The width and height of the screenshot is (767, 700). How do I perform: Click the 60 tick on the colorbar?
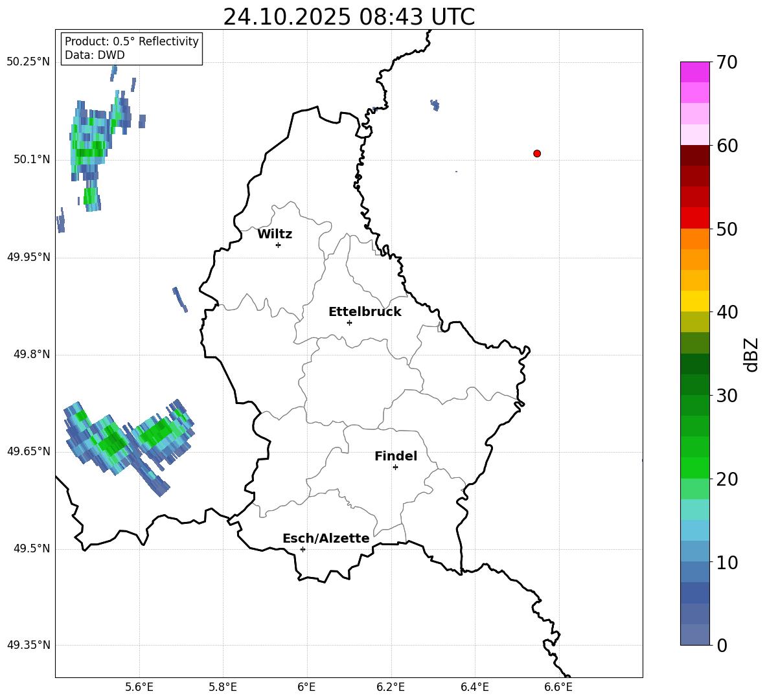pos(727,146)
